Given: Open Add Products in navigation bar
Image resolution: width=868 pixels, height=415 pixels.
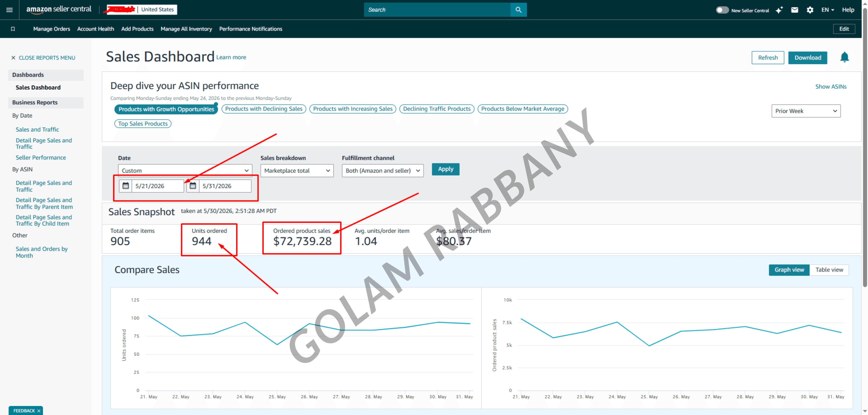Looking at the screenshot, I should [x=137, y=29].
